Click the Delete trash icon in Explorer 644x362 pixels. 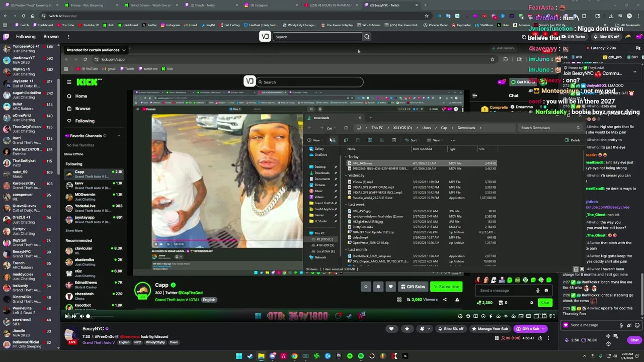pyautogui.click(x=394, y=140)
